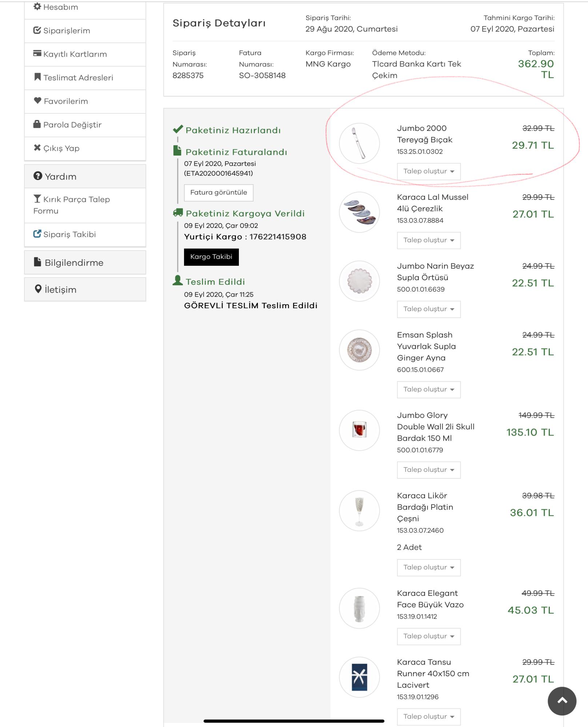Click the İletişim location pin icon

(x=38, y=289)
